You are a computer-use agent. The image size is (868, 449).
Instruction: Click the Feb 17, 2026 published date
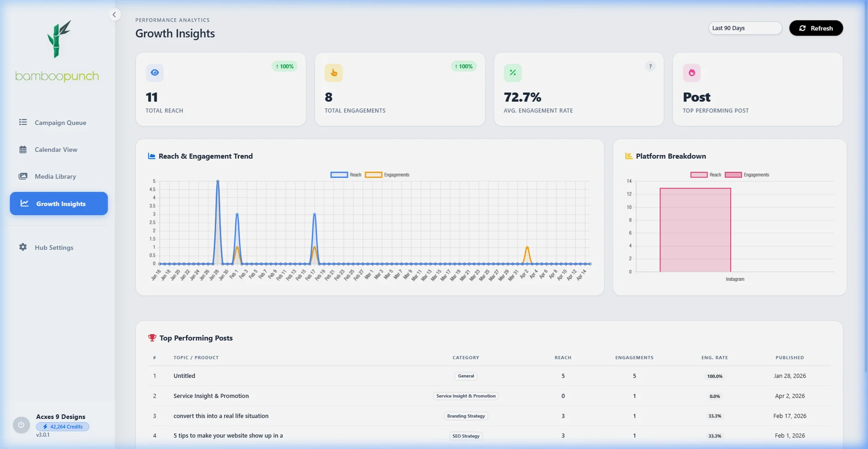point(790,416)
